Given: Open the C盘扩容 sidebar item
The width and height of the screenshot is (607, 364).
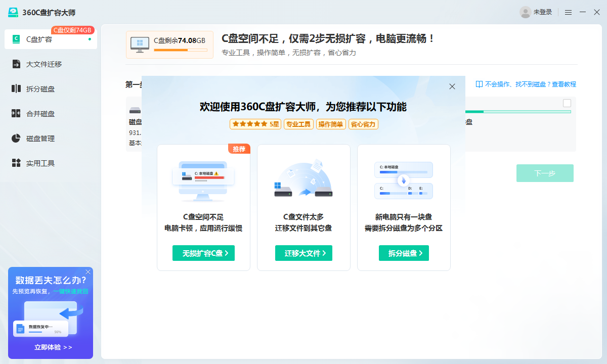Looking at the screenshot, I should coord(51,39).
